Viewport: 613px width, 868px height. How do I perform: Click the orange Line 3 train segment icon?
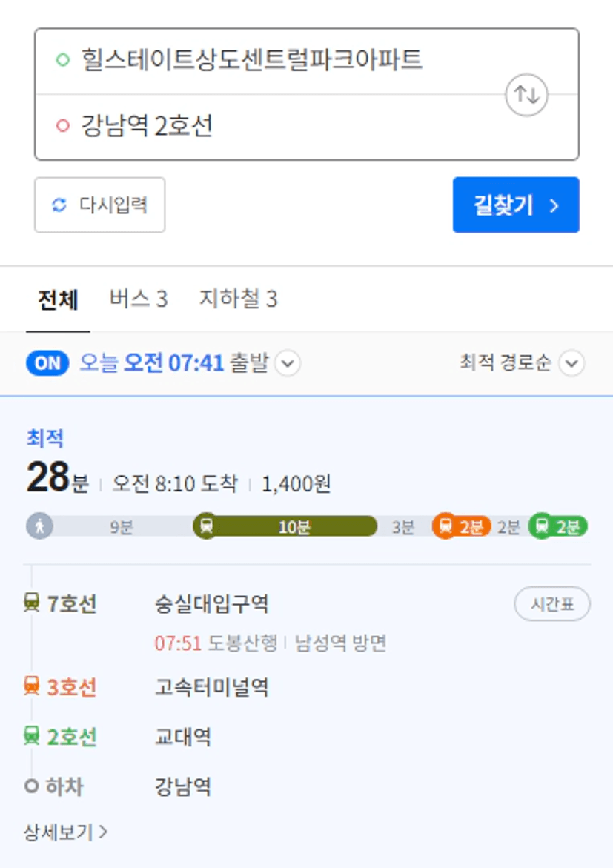click(445, 526)
